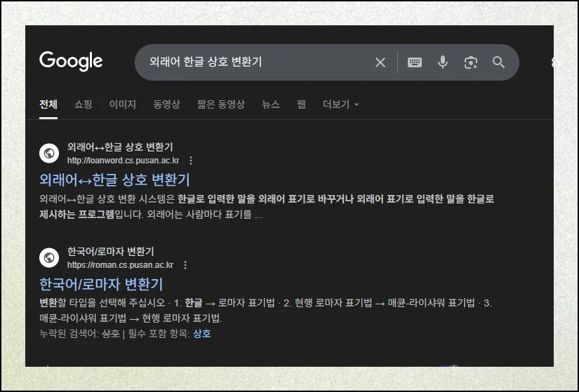The width and height of the screenshot is (579, 392).
Task: Open the three-dot menu beside loanword.cs.pusan.ac.kr
Action: tap(191, 161)
